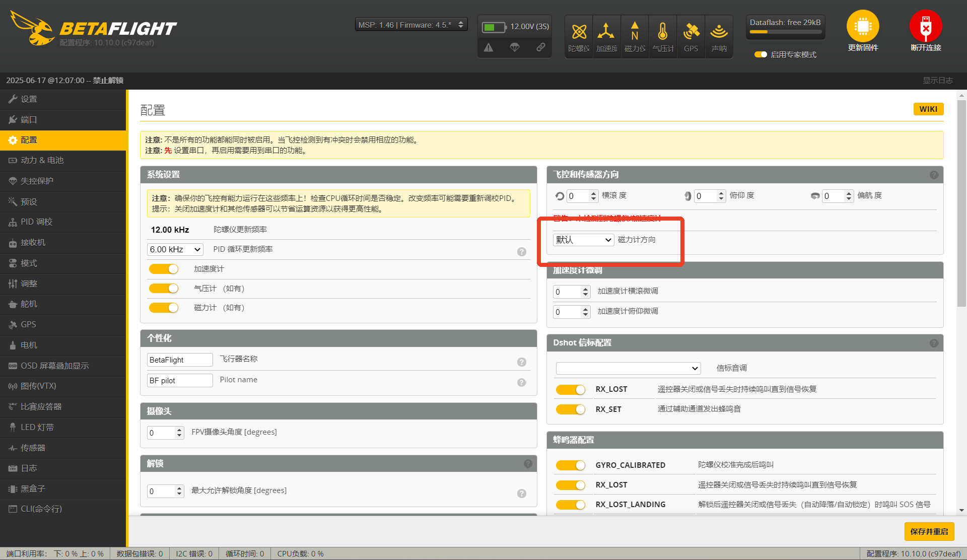Viewport: 967px width, 560px height.
Task: Click the Update Firmware chip icon
Action: pyautogui.click(x=863, y=26)
